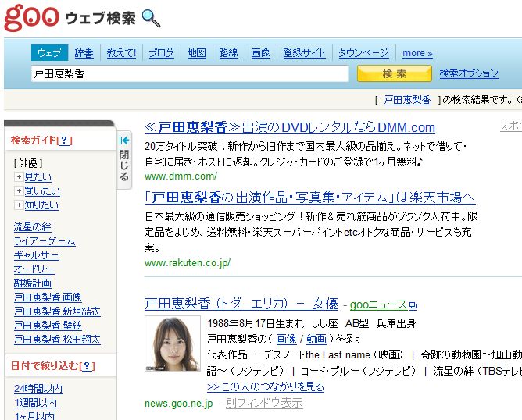522x420 pixels.
Task: Open help question mark in 日付で絞り込む header
Action: [x=87, y=366]
